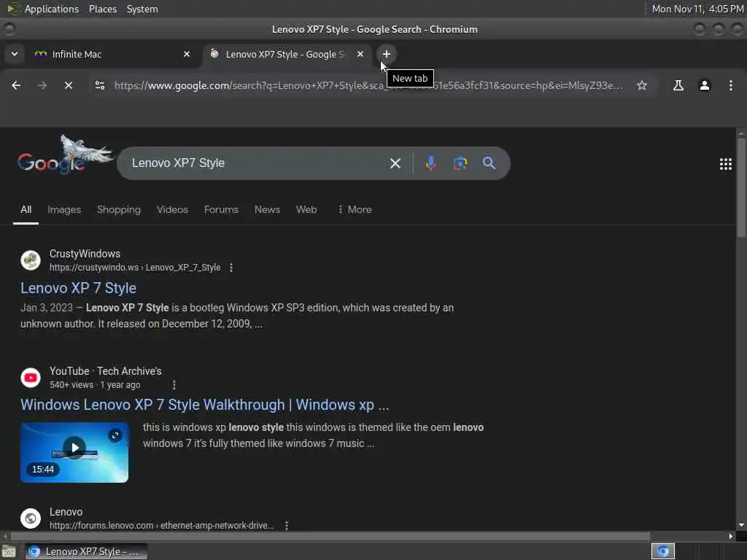The width and height of the screenshot is (747, 560).
Task: Start voice search with microphone
Action: (430, 163)
